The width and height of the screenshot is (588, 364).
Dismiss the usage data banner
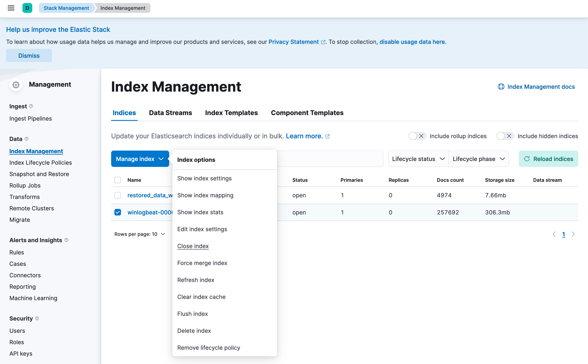[x=29, y=56]
